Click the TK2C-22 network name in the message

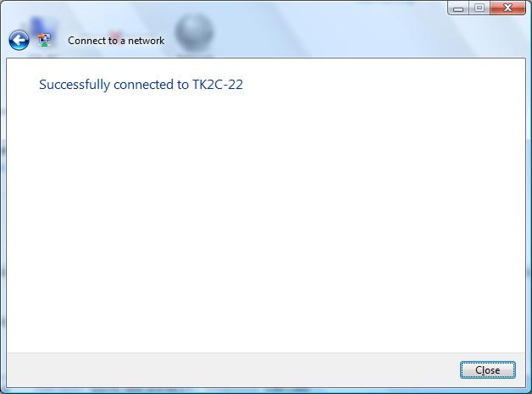coord(218,85)
